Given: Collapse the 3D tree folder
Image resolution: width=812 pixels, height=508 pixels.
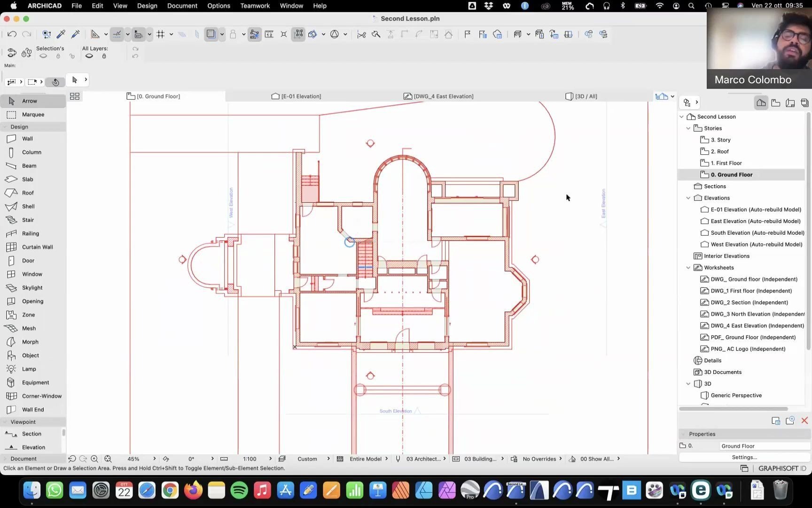Looking at the screenshot, I should click(688, 384).
